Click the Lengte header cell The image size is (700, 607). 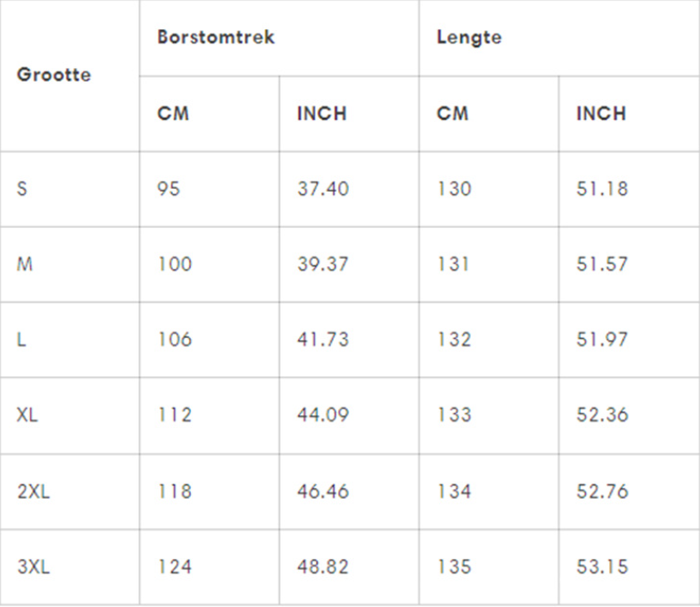click(469, 38)
